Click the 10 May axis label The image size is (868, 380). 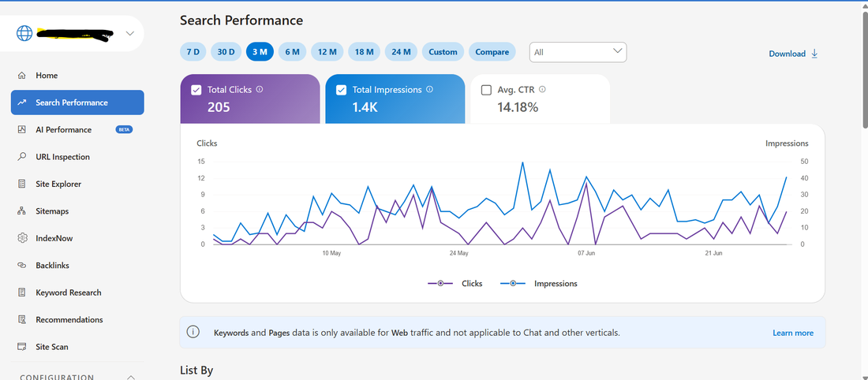[x=331, y=253]
